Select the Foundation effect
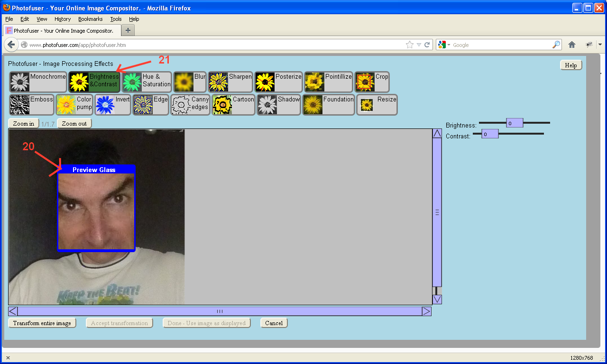Viewport: 607px width, 364px height. 329,105
